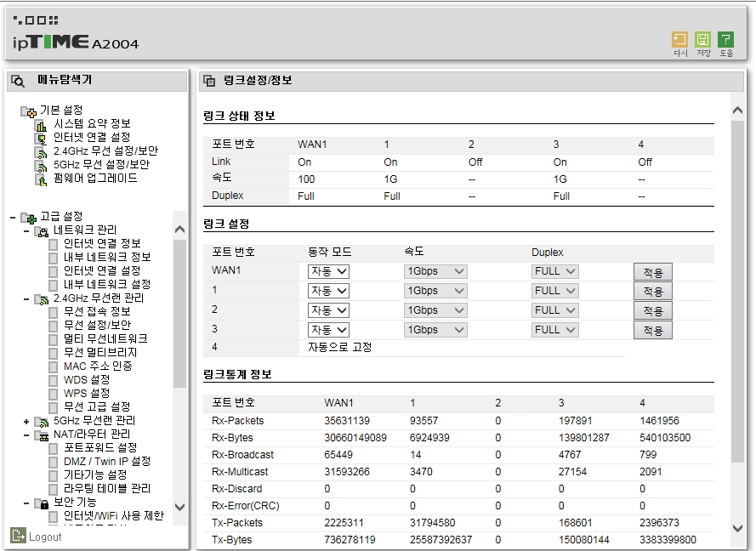756x551 pixels.
Task: Expand the 5GHz 무선랜 관리 node
Action: coord(26,423)
